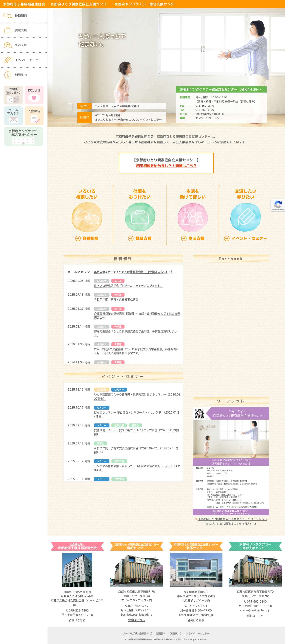Click 詳細はこちら under ヤングケアラー総合支援センター
Screen dimensions: 285x644
click(255, 616)
